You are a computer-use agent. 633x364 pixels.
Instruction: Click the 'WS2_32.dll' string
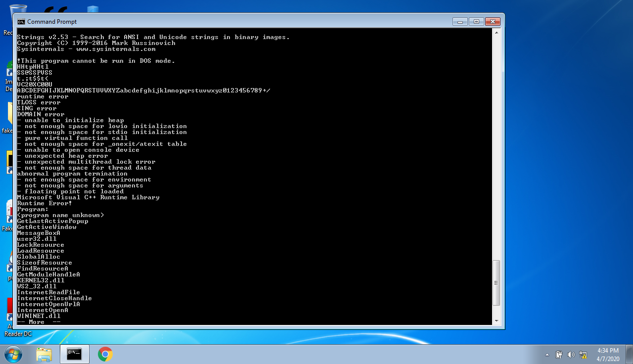[37, 286]
